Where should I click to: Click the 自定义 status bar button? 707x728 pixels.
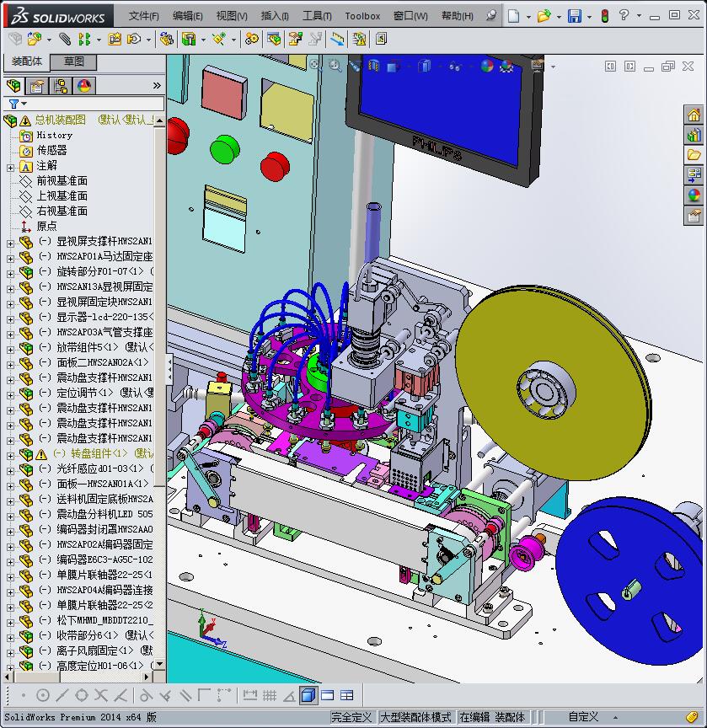584,717
